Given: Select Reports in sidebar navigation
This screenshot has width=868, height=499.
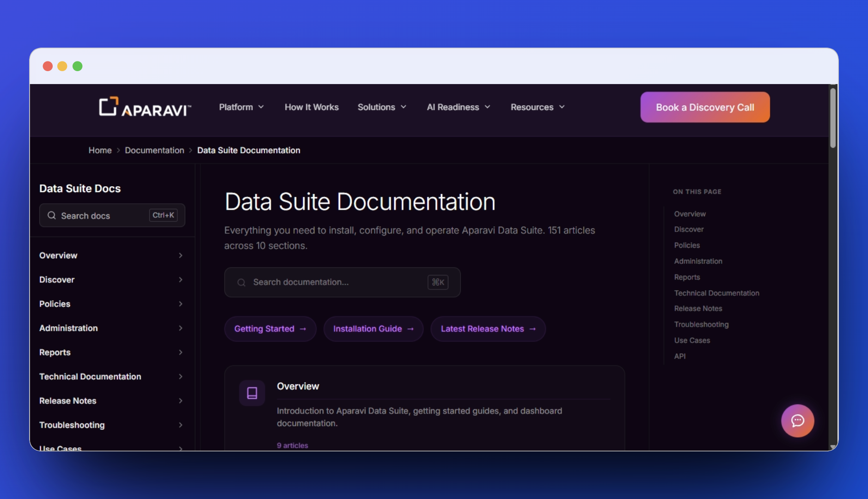Looking at the screenshot, I should coord(55,353).
